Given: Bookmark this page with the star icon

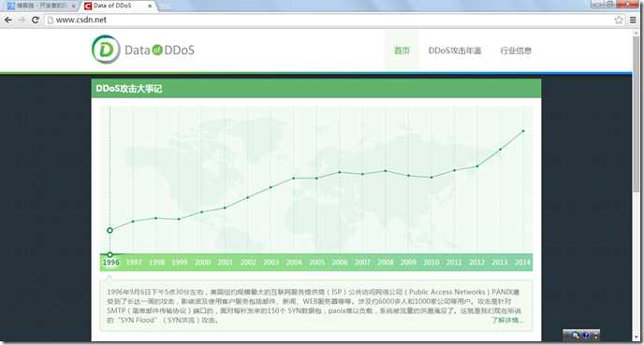Looking at the screenshot, I should click(619, 20).
